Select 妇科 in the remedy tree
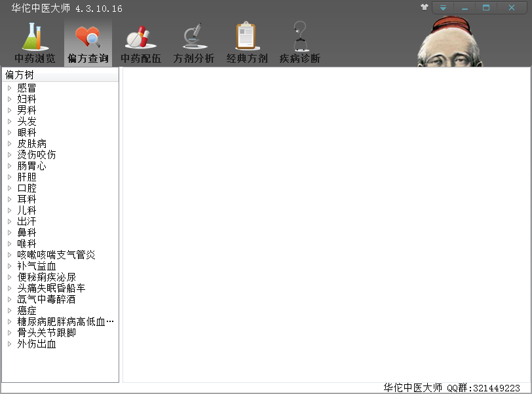The width and height of the screenshot is (532, 394). click(27, 99)
